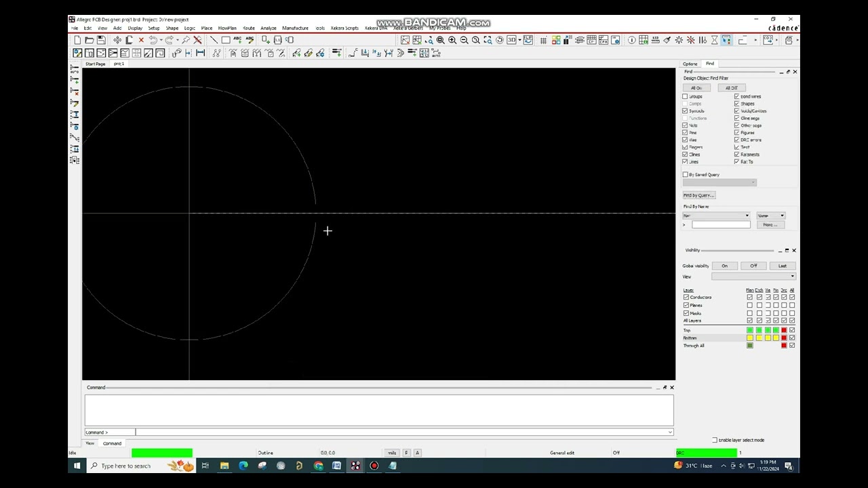
Task: Click the Redo arrow icon
Action: 170,40
